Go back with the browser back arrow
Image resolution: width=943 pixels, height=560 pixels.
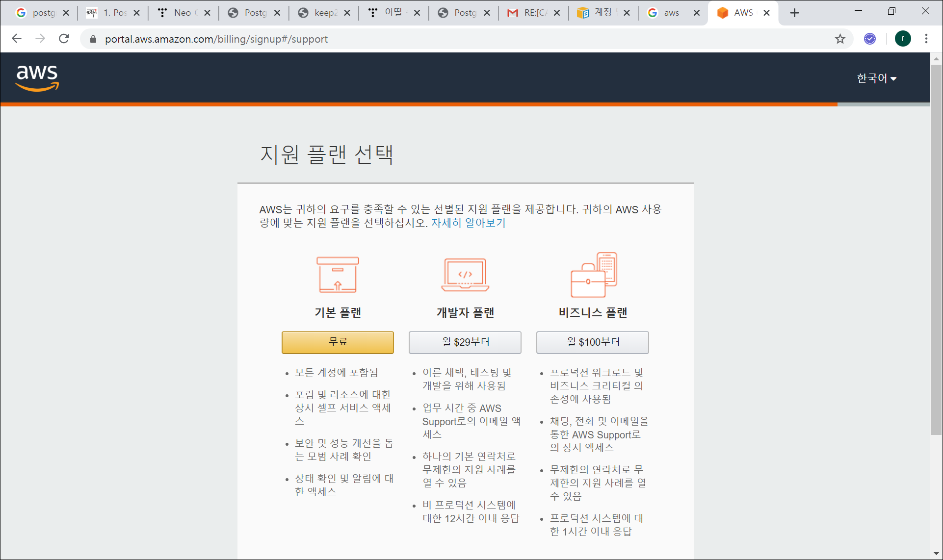tap(17, 39)
